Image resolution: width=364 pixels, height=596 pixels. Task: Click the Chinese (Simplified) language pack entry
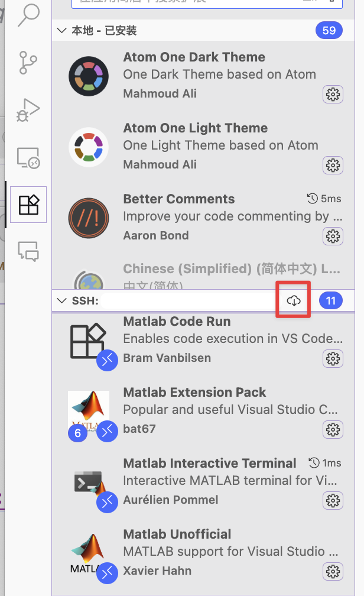[225, 273]
